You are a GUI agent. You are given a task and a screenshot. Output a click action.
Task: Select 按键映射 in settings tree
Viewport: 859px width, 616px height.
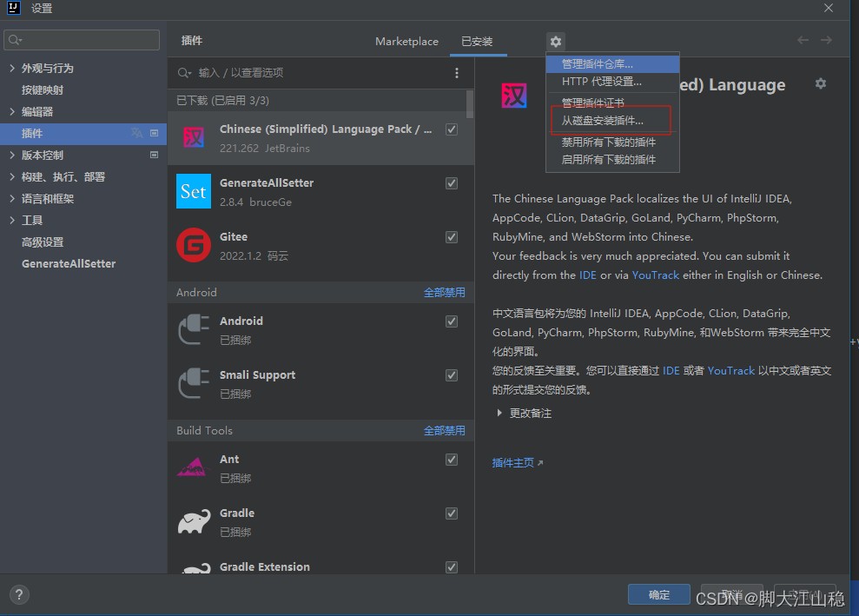tap(43, 89)
